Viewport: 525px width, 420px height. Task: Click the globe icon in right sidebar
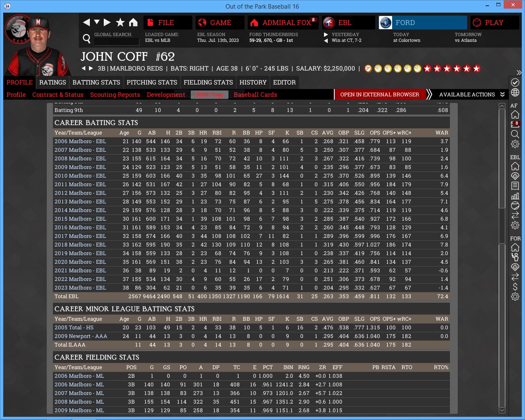[515, 93]
